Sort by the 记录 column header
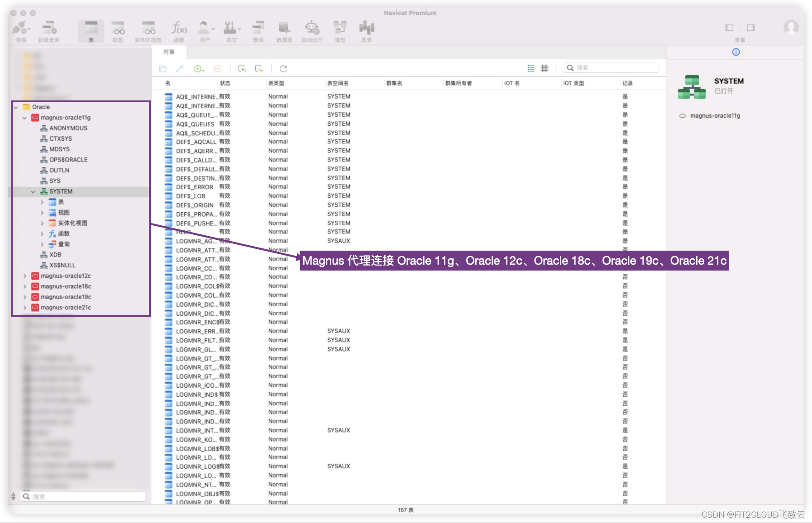Screen dimensions: 812x523 click(x=627, y=83)
